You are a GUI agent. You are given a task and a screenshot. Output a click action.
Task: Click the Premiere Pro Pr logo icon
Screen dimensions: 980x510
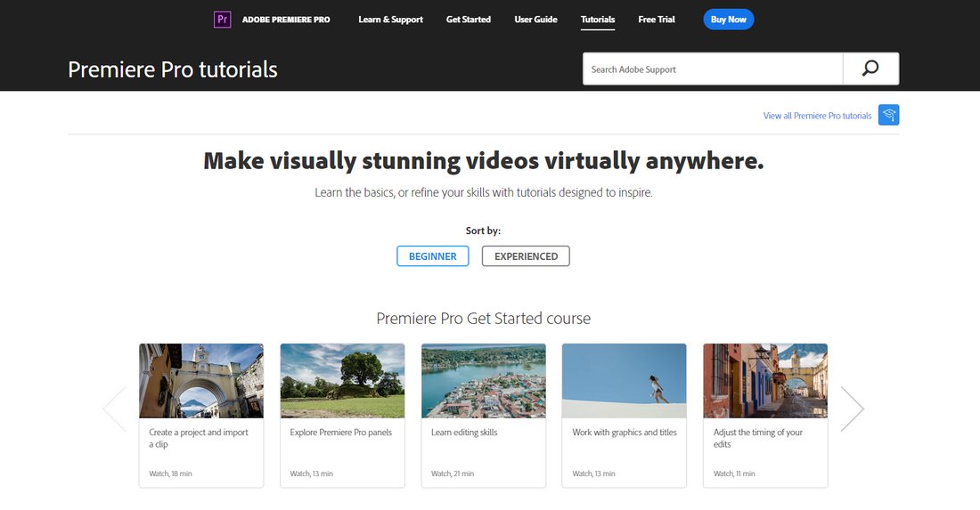click(x=222, y=20)
